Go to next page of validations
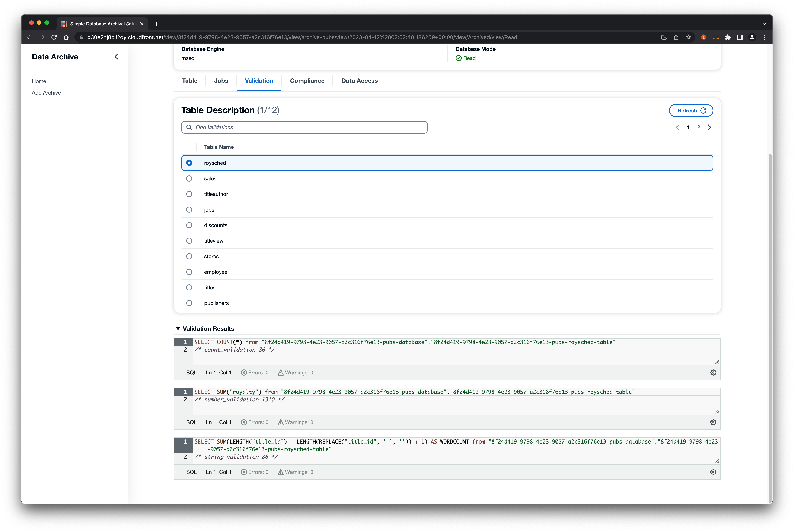The image size is (794, 532). click(709, 127)
